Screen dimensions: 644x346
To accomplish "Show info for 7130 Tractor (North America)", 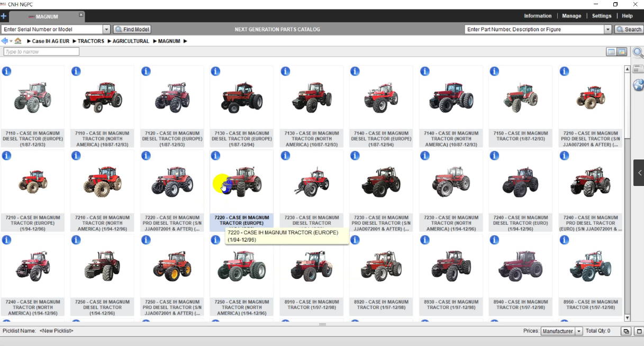I will 285,71.
